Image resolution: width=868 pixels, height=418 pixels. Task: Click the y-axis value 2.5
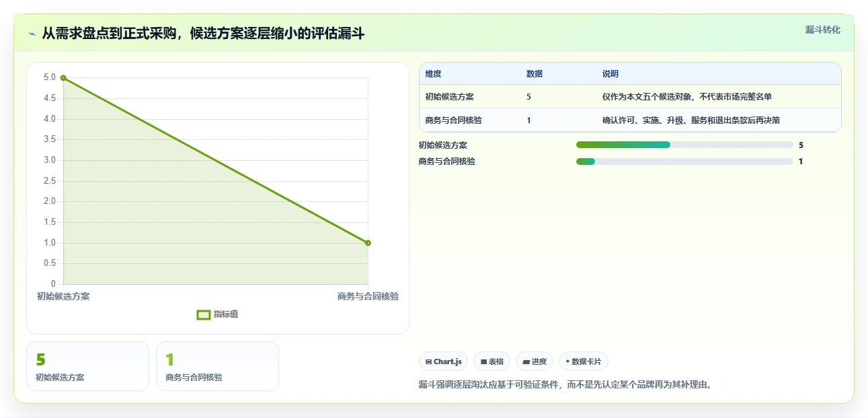49,181
